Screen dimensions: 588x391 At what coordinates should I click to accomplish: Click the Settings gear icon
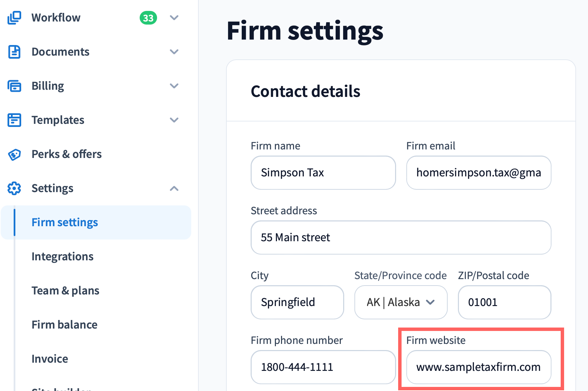[14, 188]
